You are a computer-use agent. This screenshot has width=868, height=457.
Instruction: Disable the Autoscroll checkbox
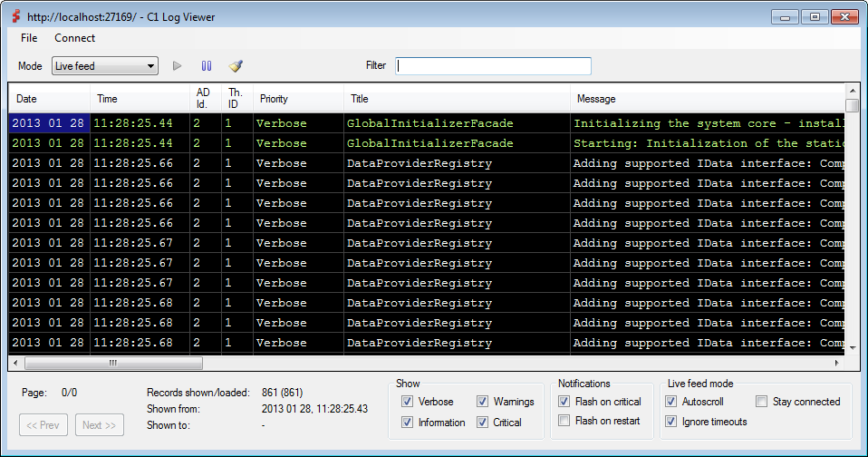(x=670, y=402)
